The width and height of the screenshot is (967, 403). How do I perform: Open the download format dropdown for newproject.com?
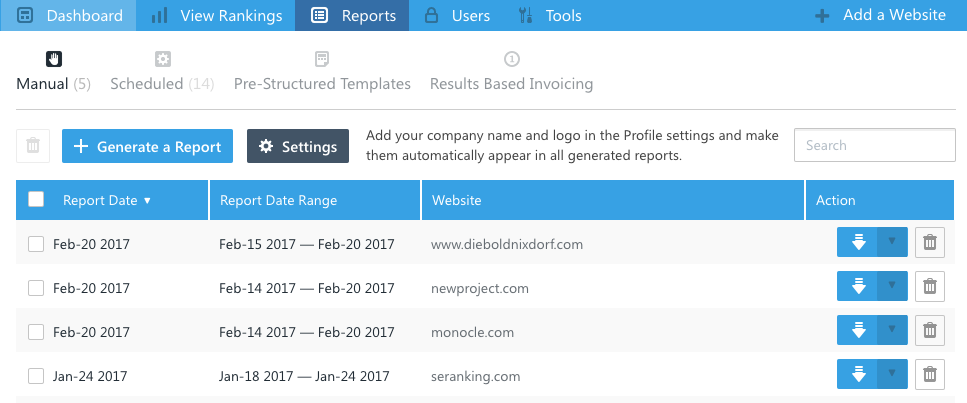pyautogui.click(x=892, y=286)
